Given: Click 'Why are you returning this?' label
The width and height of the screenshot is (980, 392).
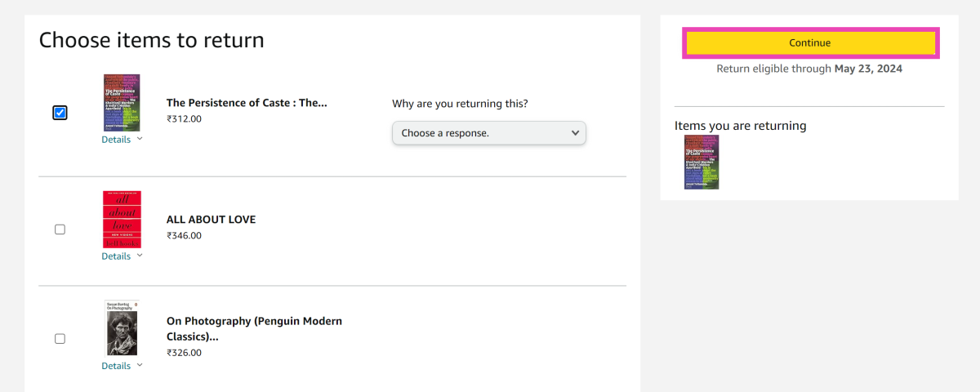Looking at the screenshot, I should coord(460,104).
